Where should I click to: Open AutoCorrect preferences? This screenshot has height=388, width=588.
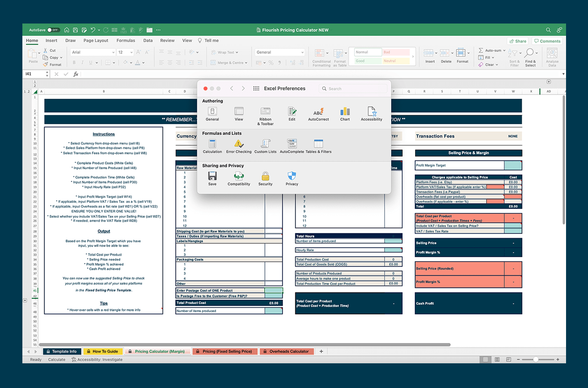coord(318,114)
